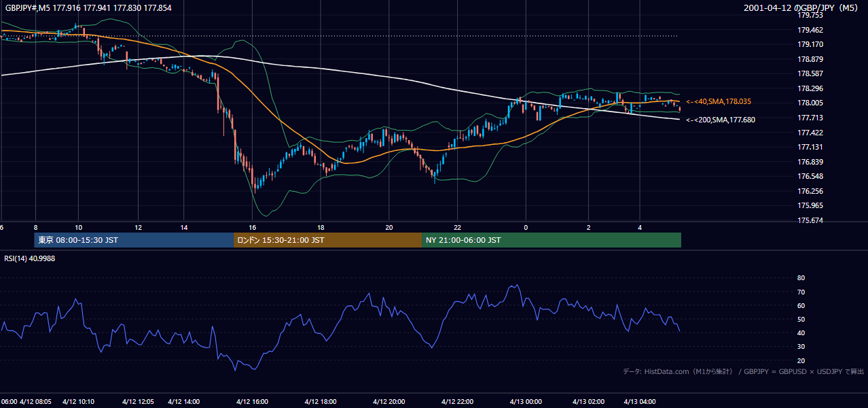Click the 東京 08:00-15:30 JST session bar
Screen dimensions: 868x408
(x=134, y=240)
